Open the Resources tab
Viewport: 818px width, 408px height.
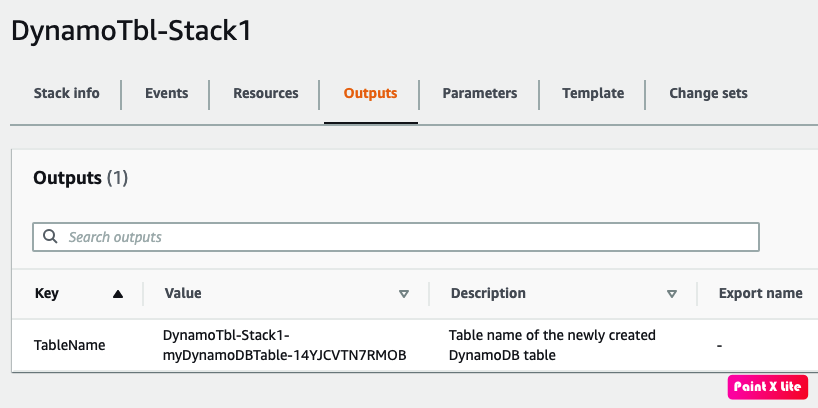pos(265,93)
